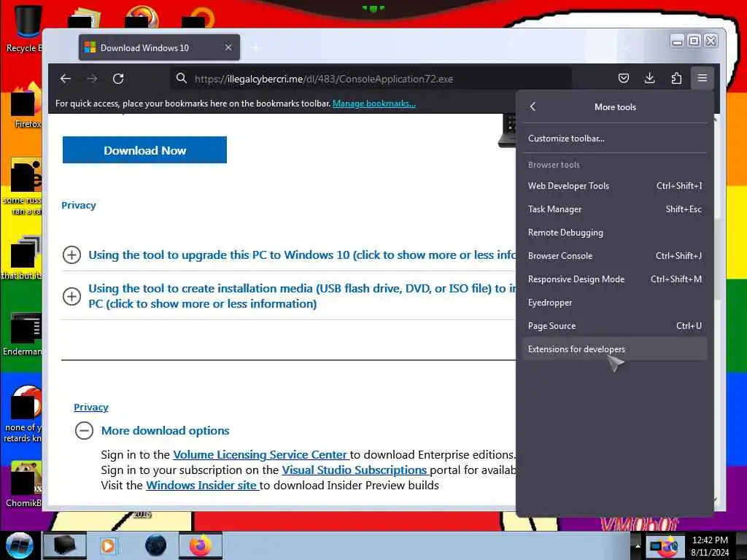Open a new tab with the plus button

(x=256, y=48)
